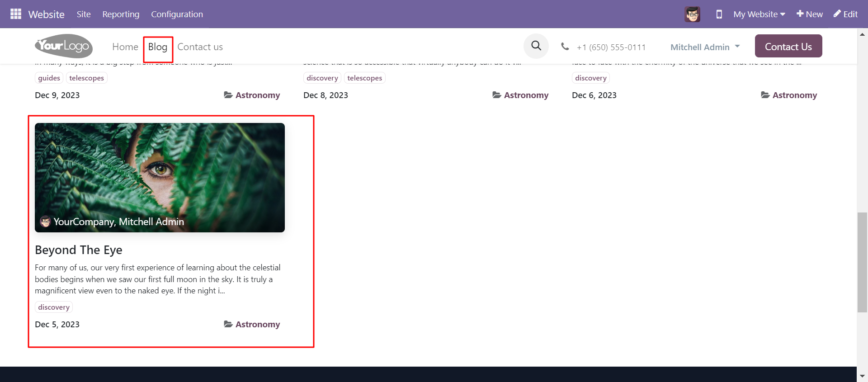Click the guides tag
Image resolution: width=868 pixels, height=382 pixels.
[49, 78]
